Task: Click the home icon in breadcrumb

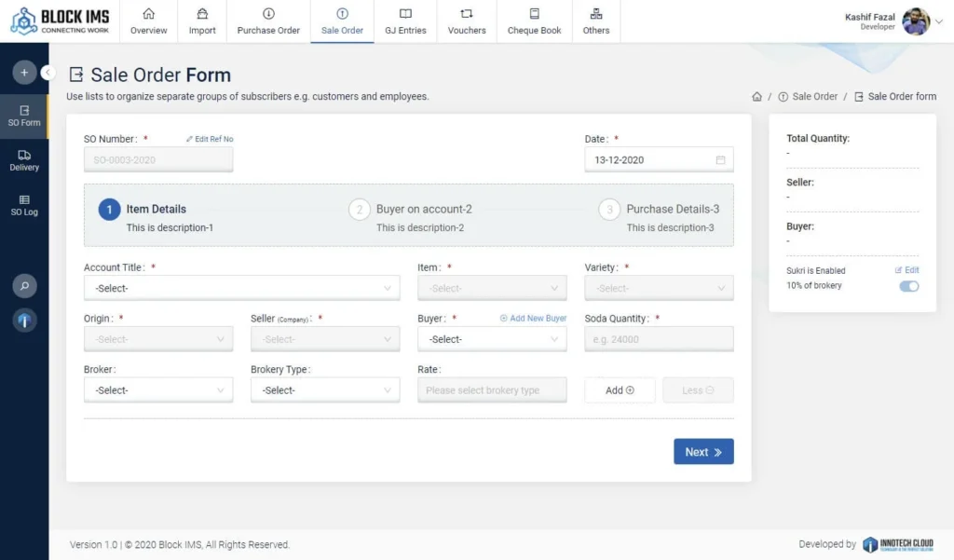Action: point(756,96)
